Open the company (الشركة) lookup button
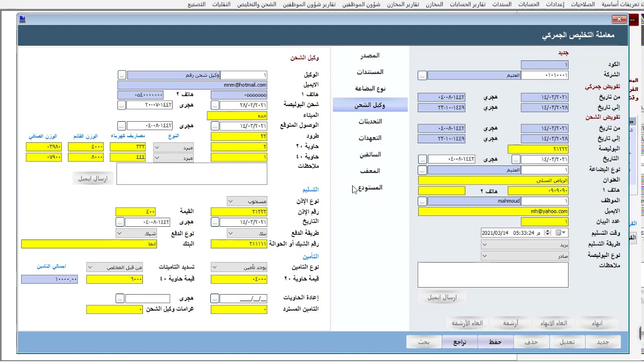644x362 pixels. tap(422, 75)
